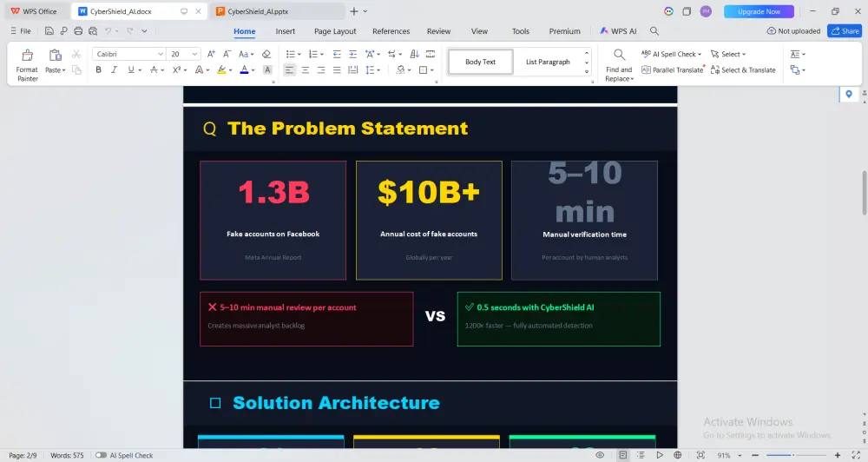Click the Select tool button in ribbon
Image resolution: width=868 pixels, height=462 pixels.
point(728,54)
